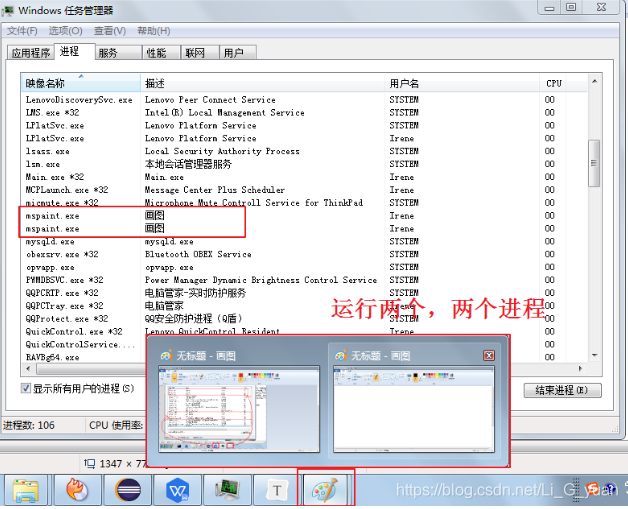Click the horizontal scrollbar left arrow
Image resolution: width=628 pixels, height=509 pixels.
[28, 368]
